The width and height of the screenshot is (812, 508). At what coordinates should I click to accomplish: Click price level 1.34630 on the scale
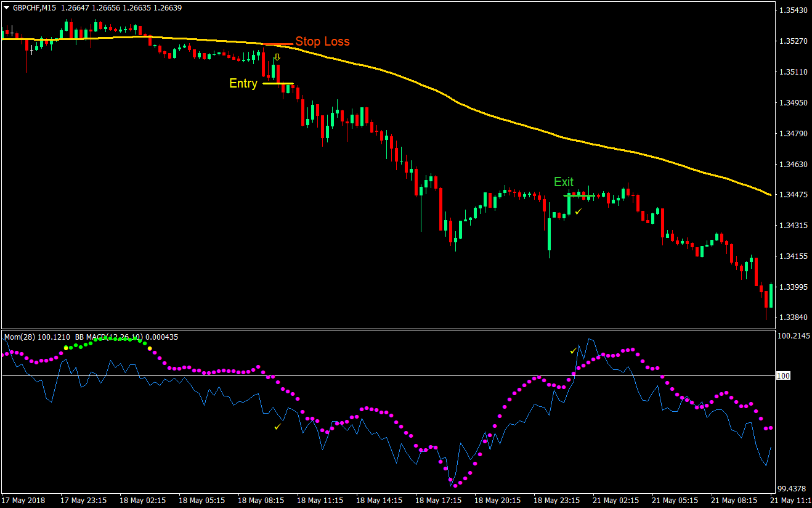(x=792, y=165)
